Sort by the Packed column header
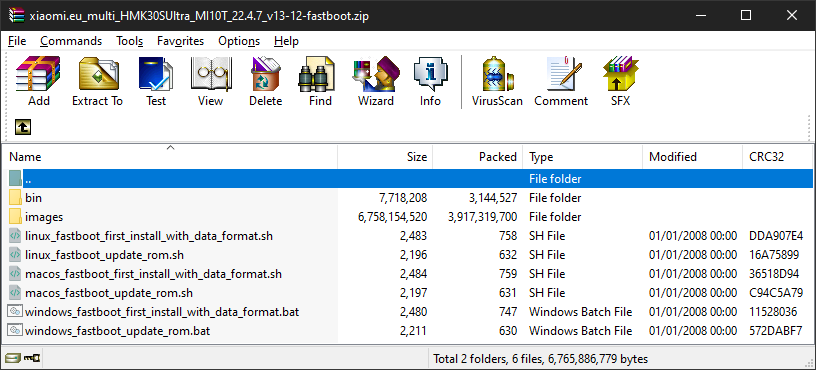 coord(478,157)
